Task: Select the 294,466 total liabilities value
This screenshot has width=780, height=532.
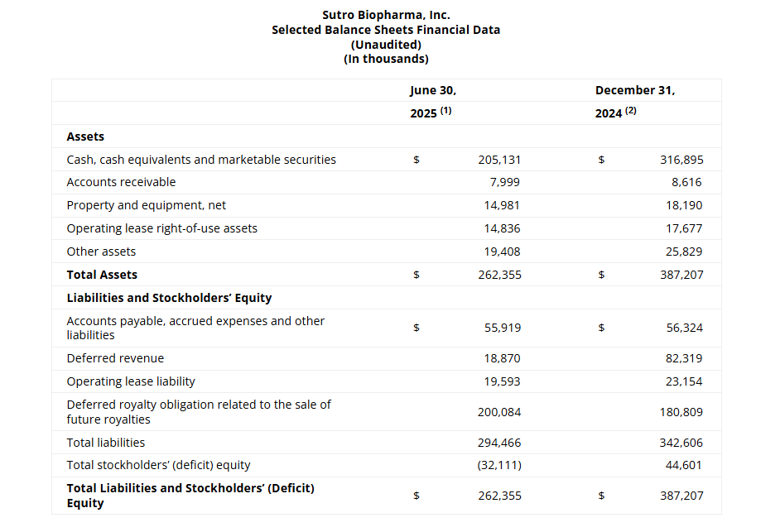Action: [499, 443]
